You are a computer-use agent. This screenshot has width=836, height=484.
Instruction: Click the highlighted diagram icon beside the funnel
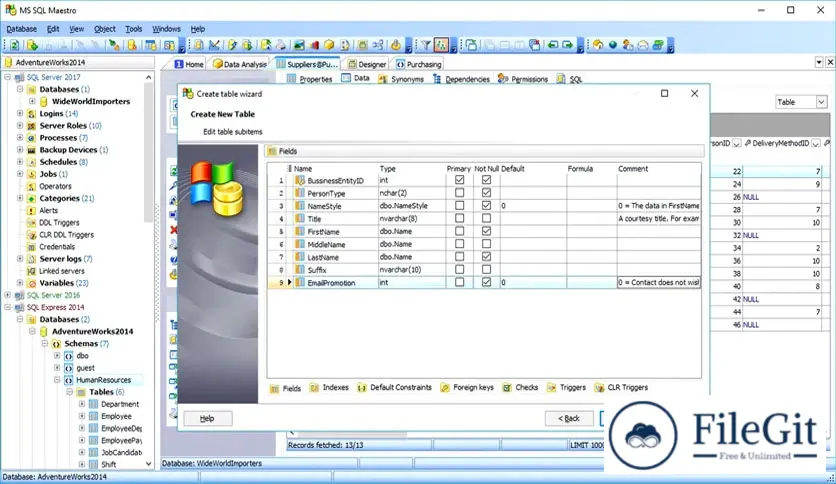pyautogui.click(x=441, y=45)
